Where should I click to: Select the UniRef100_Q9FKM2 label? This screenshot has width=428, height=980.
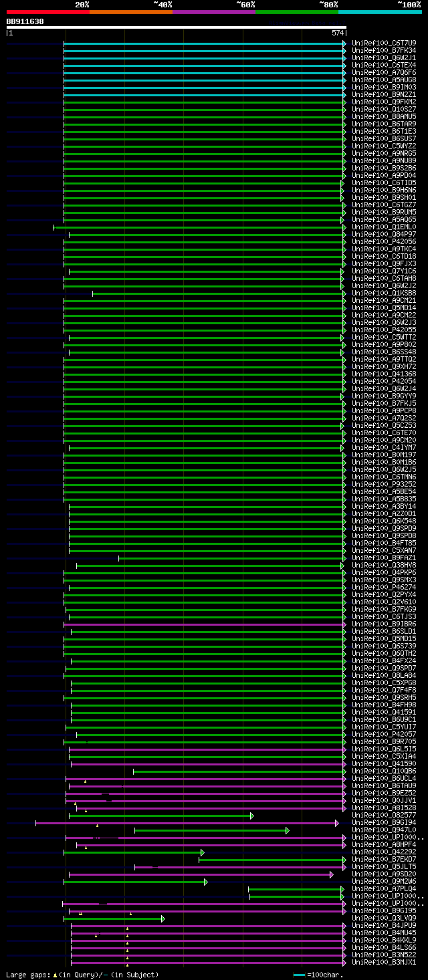[384, 102]
